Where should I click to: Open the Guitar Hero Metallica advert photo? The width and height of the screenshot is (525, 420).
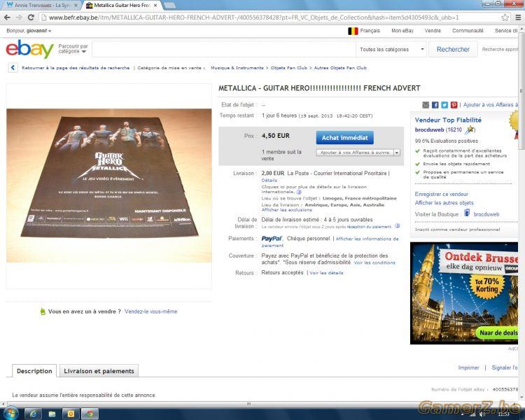coord(108,185)
